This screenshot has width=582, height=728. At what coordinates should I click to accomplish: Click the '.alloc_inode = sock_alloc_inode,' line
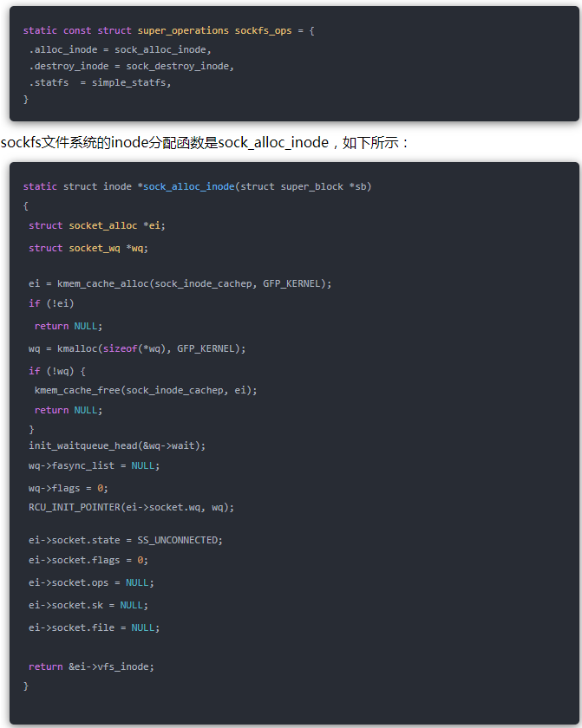[x=120, y=49]
